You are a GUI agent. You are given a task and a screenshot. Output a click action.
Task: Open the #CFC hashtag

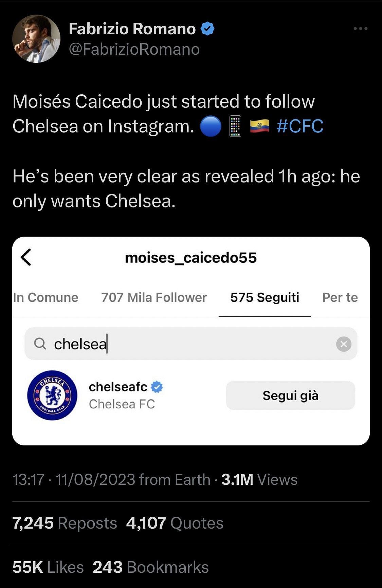click(x=300, y=126)
